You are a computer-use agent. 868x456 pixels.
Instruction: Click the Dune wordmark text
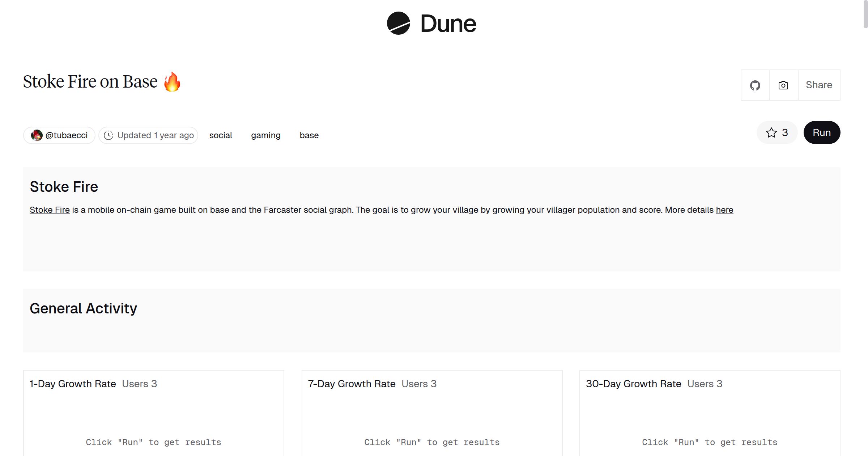pyautogui.click(x=448, y=24)
